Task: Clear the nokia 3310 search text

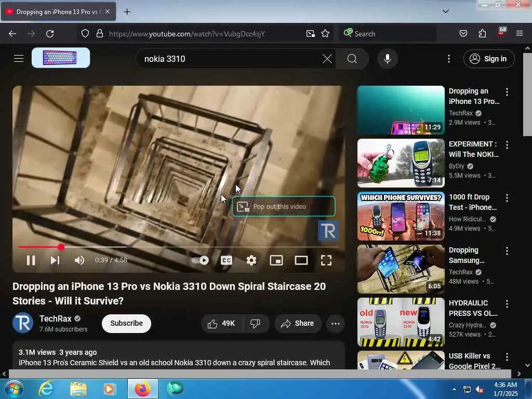Action: click(x=327, y=59)
